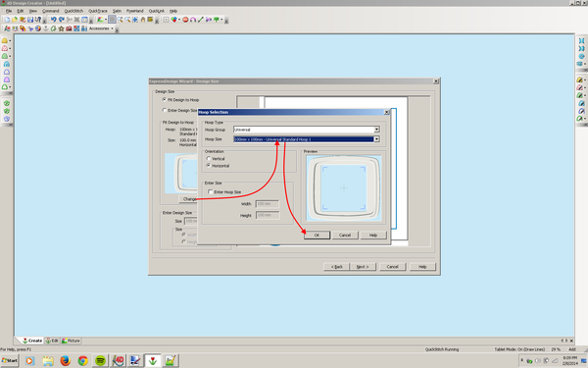
Task: Open Spotify from the taskbar
Action: pos(100,360)
